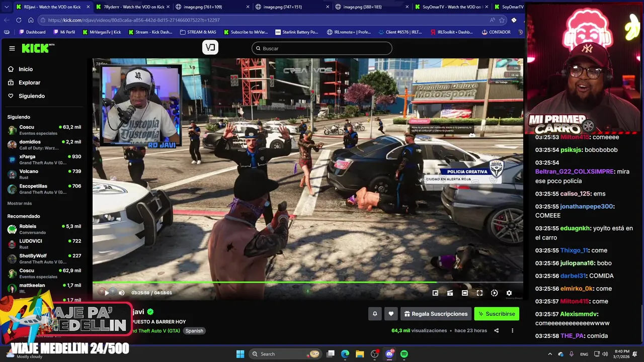Screen dimensions: 644x362
Task: Open Discord from taskbar
Action: (x=389, y=354)
